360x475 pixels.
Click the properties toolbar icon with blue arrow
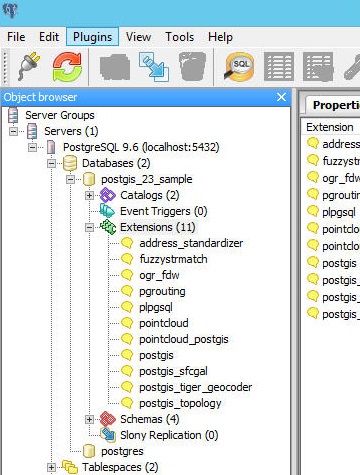(x=154, y=67)
